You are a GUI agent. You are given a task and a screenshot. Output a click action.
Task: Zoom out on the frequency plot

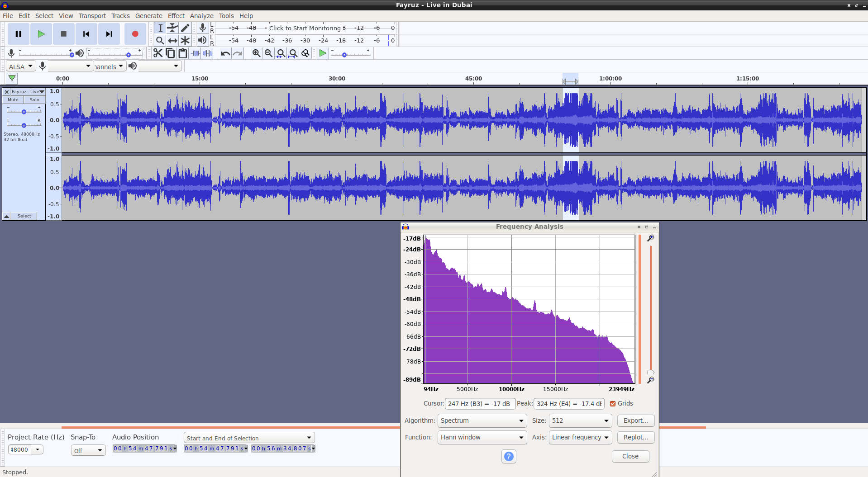tap(650, 380)
